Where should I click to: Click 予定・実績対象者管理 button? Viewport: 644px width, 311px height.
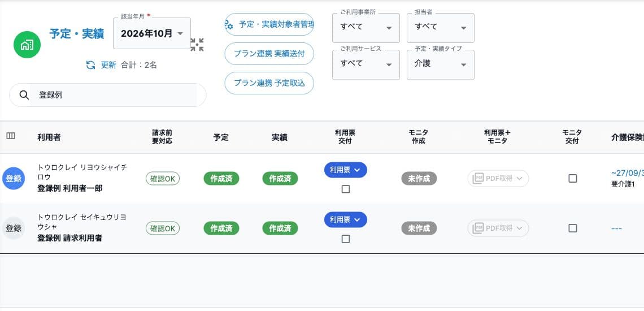point(269,24)
